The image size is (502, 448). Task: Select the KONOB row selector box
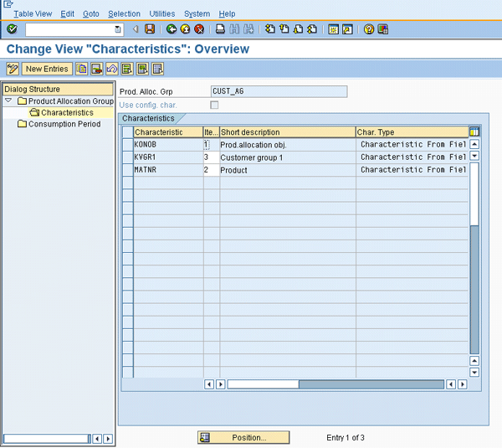[127, 144]
